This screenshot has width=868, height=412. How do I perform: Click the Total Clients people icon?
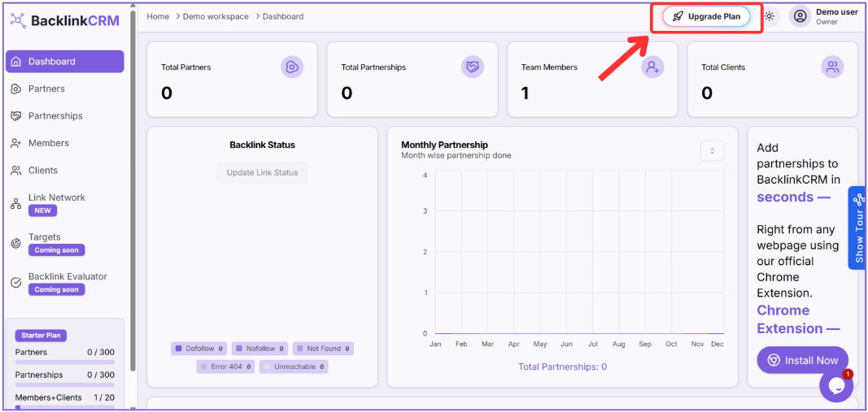point(832,67)
